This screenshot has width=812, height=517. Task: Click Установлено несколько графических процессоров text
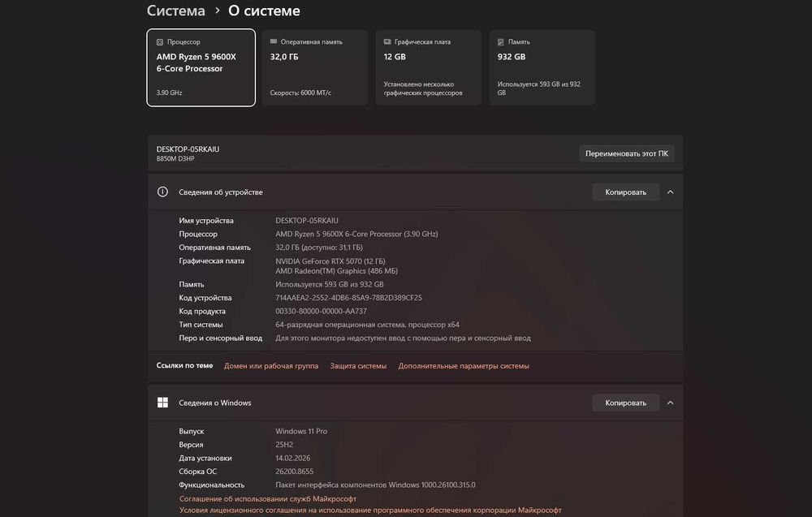tap(423, 88)
